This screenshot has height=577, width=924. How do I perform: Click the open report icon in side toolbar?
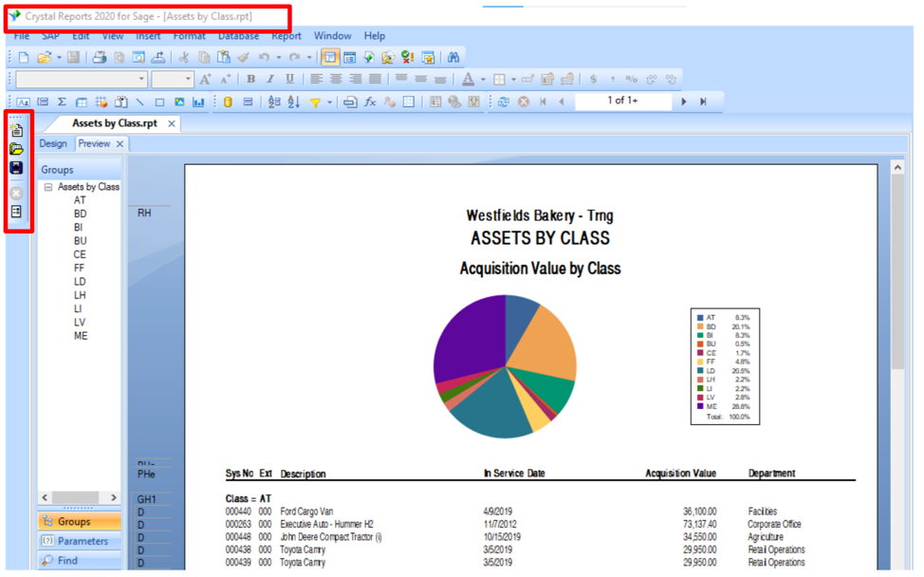pyautogui.click(x=16, y=149)
